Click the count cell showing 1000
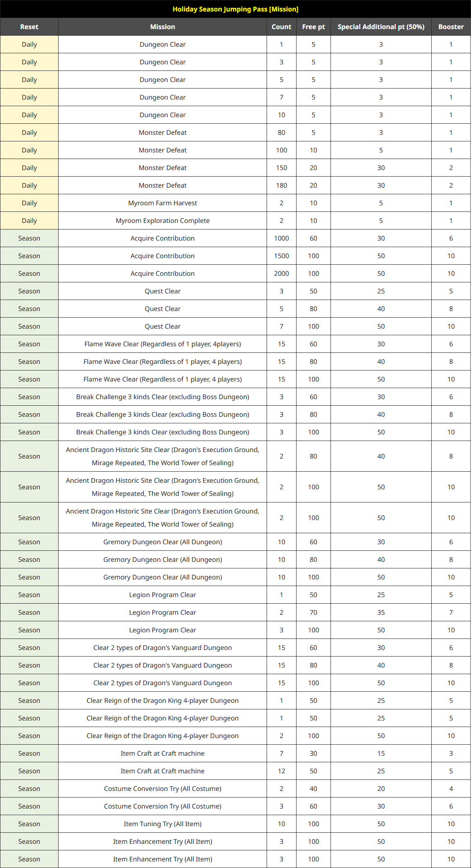Viewport: 471px width, 868px height. pos(281,238)
